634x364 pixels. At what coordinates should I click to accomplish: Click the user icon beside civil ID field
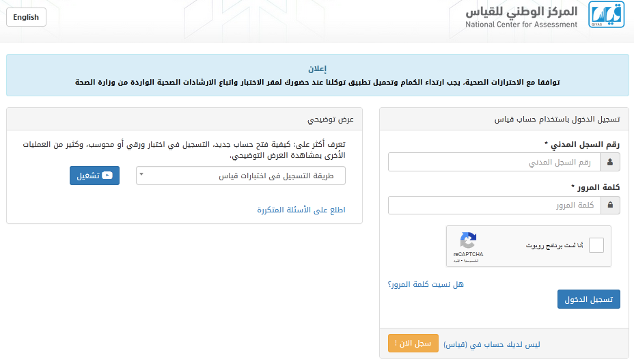click(610, 162)
